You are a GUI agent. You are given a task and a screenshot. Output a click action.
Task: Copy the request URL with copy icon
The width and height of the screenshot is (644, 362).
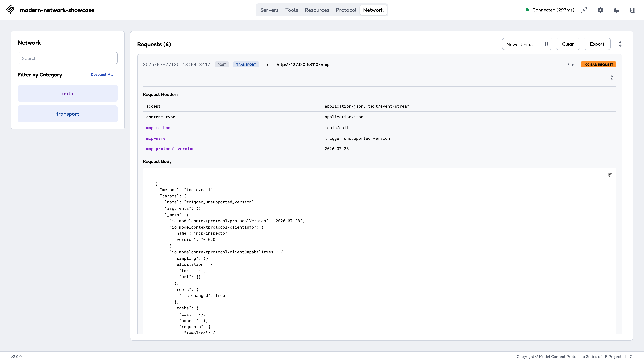point(268,65)
